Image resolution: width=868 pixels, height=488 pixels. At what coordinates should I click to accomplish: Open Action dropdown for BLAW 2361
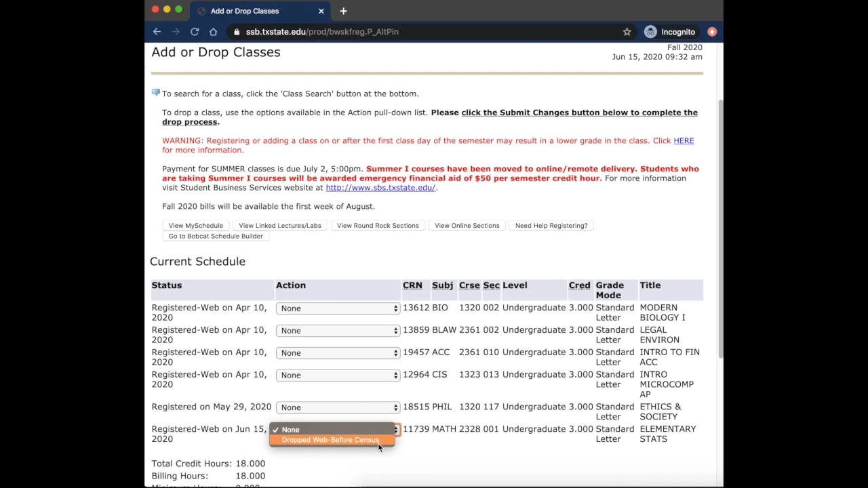coord(338,331)
